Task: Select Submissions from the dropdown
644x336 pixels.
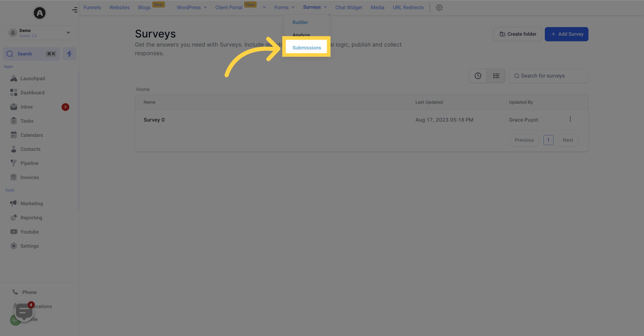Action: [306, 47]
